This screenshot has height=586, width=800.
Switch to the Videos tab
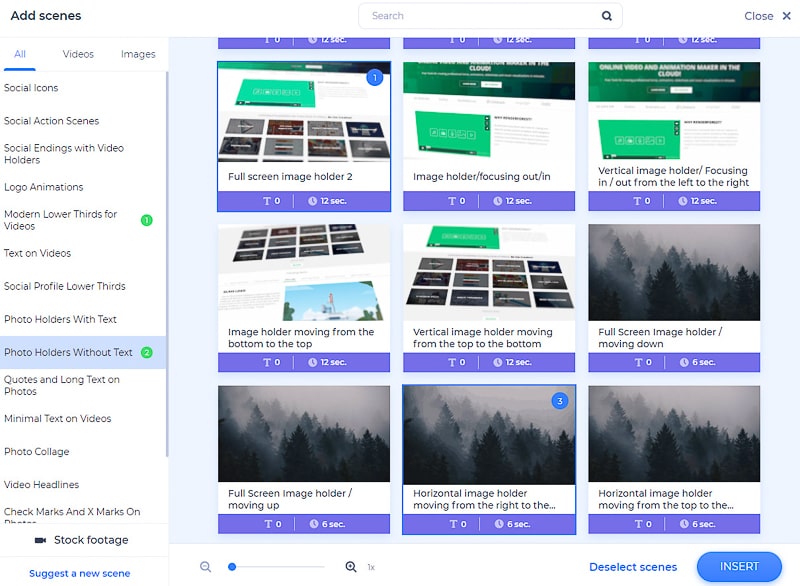(78, 54)
